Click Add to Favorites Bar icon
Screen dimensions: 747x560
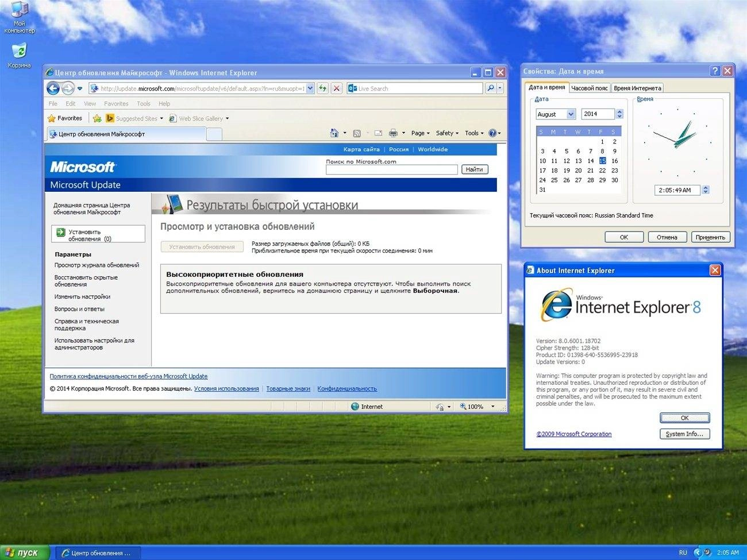97,118
